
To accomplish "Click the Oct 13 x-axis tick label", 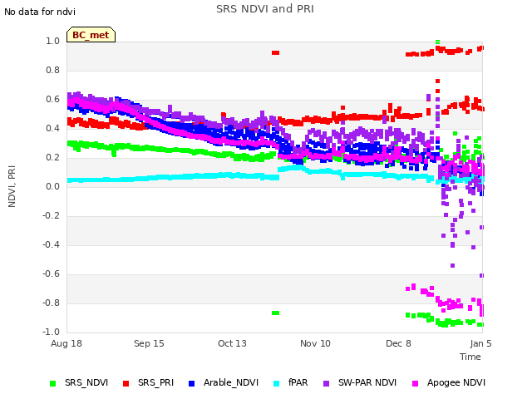I will pos(232,343).
